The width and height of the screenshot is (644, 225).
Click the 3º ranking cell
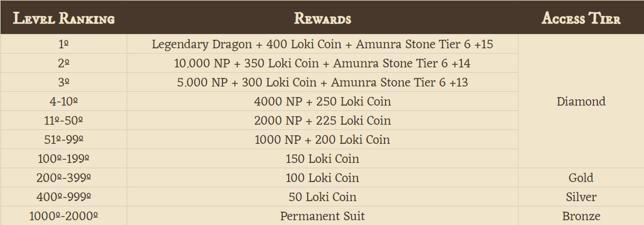tap(64, 82)
